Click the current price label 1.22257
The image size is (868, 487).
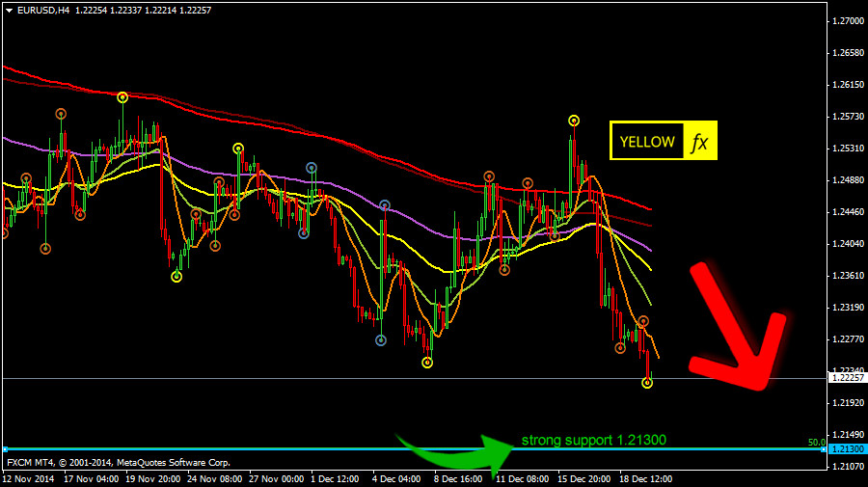tap(846, 378)
